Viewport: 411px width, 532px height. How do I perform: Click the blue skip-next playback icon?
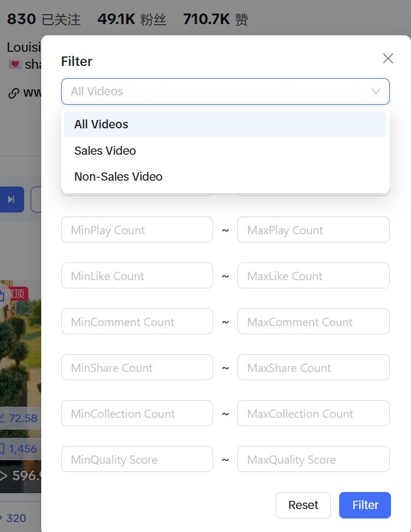click(x=11, y=199)
